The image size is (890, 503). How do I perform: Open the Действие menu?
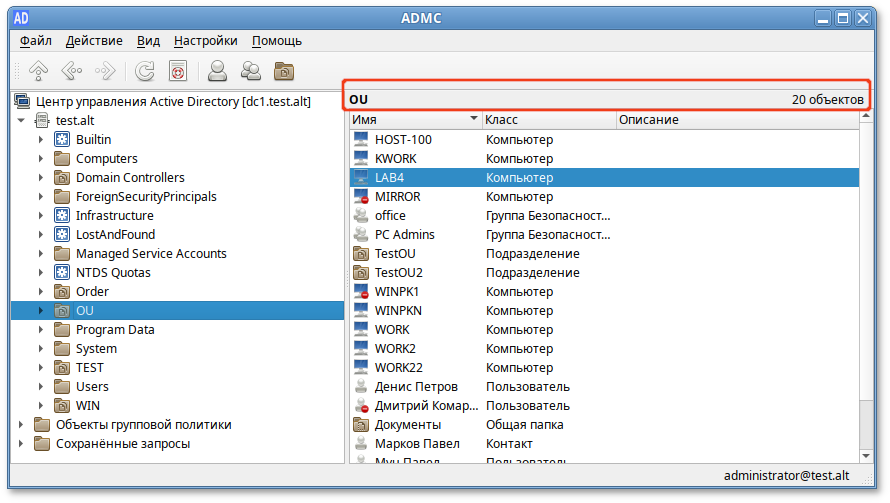(x=94, y=41)
